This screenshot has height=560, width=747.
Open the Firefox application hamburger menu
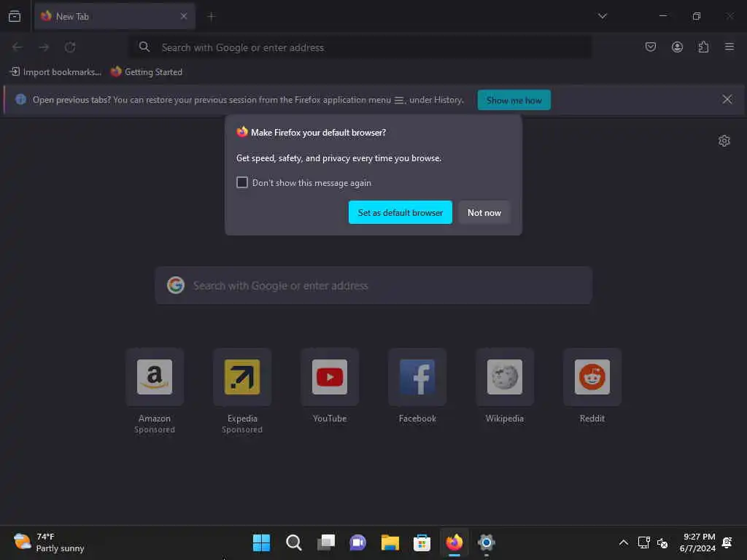pos(729,47)
